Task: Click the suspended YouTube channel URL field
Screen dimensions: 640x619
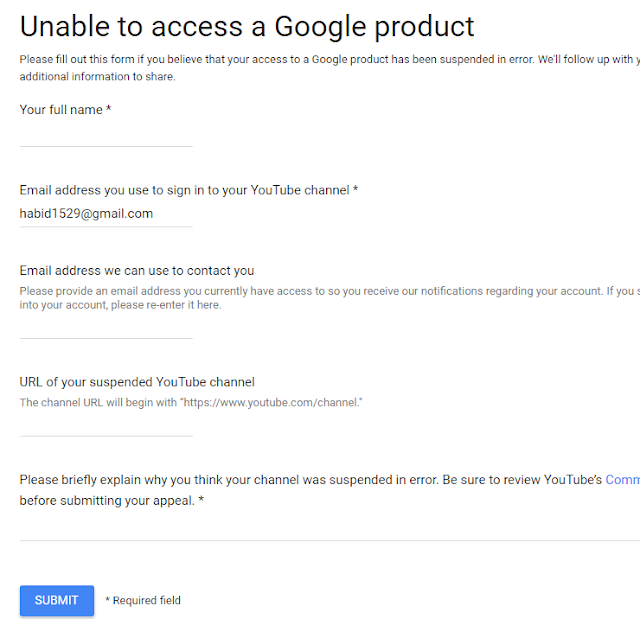Action: 106,426
